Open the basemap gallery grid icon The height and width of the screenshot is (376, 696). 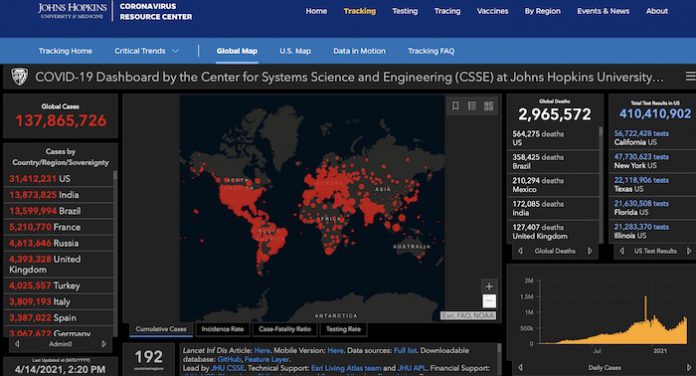click(488, 106)
